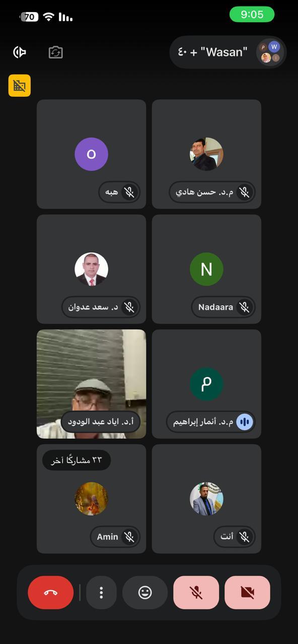Select the live video tile of اياد عبد الودود
This screenshot has height=644, width=298.
(92, 384)
